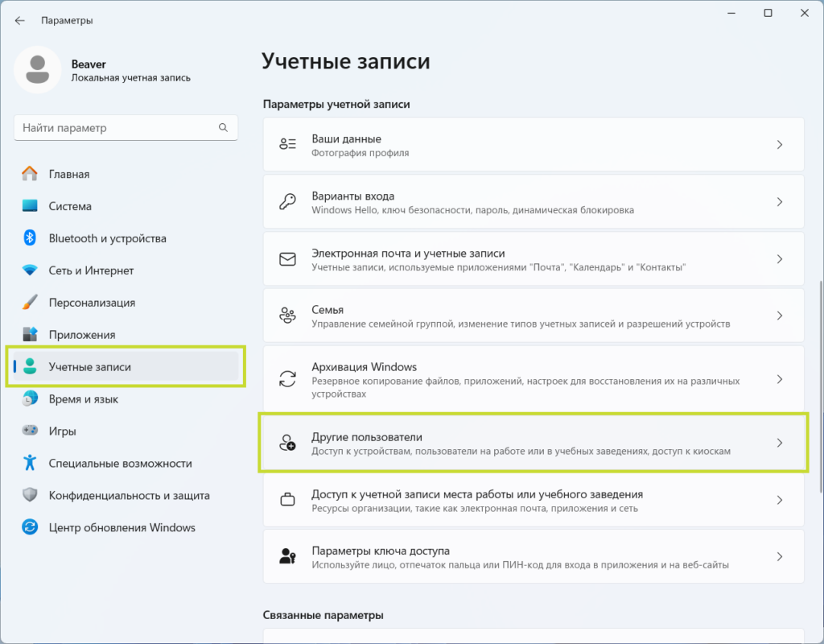
Task: Click the envelope icon for Электронная почта
Action: [287, 258]
